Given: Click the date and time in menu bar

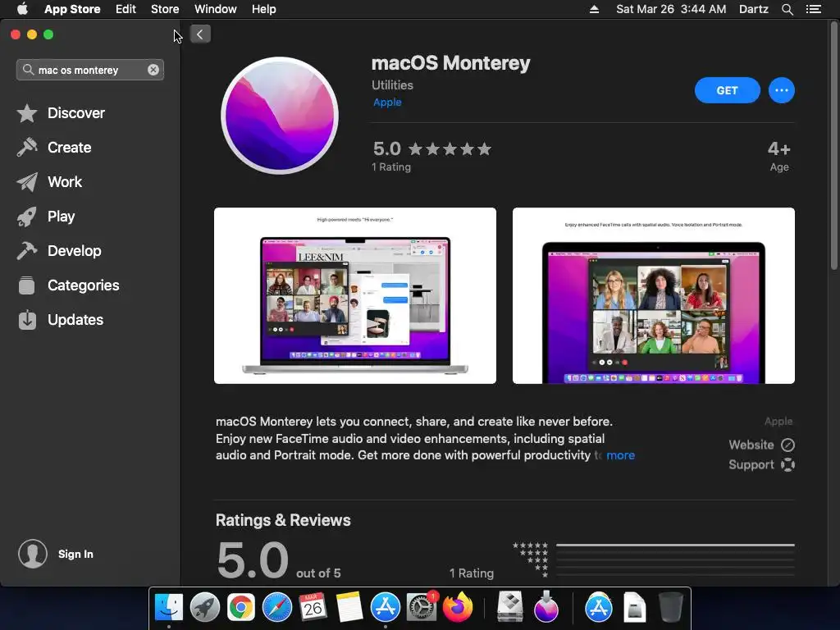Looking at the screenshot, I should pyautogui.click(x=671, y=9).
